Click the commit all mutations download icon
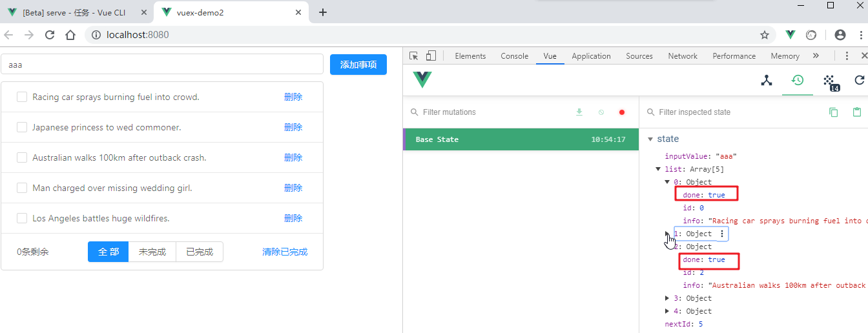The height and width of the screenshot is (333, 868). (579, 112)
